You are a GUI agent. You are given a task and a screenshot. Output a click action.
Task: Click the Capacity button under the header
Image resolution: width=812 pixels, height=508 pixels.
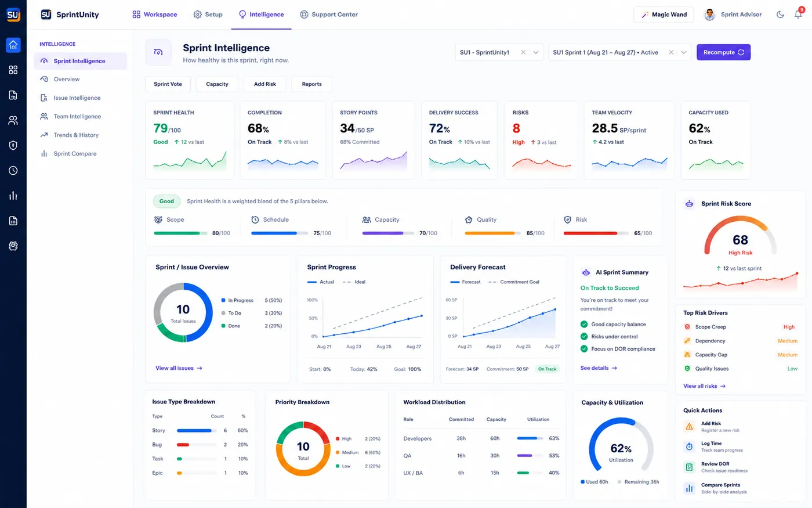pyautogui.click(x=217, y=84)
